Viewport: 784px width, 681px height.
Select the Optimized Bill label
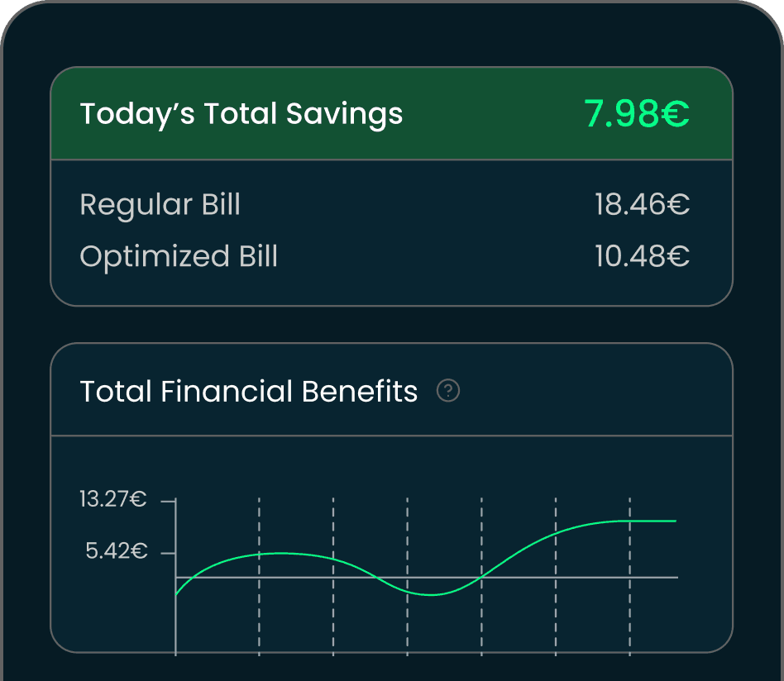click(x=179, y=256)
